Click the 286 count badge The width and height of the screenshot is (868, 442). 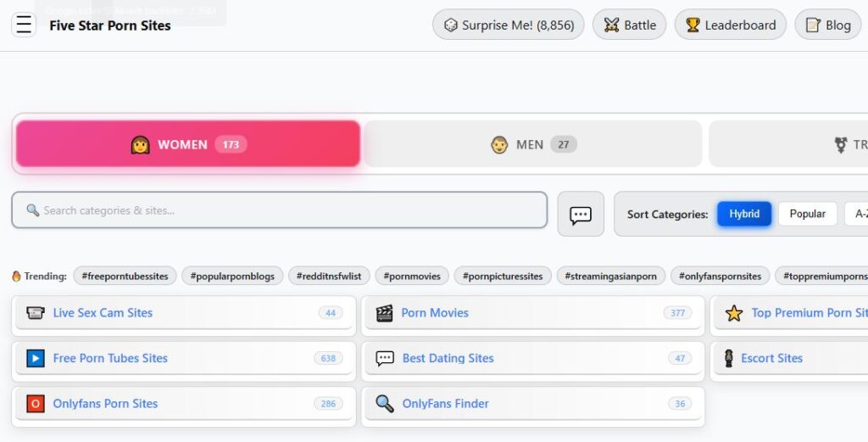tap(328, 404)
